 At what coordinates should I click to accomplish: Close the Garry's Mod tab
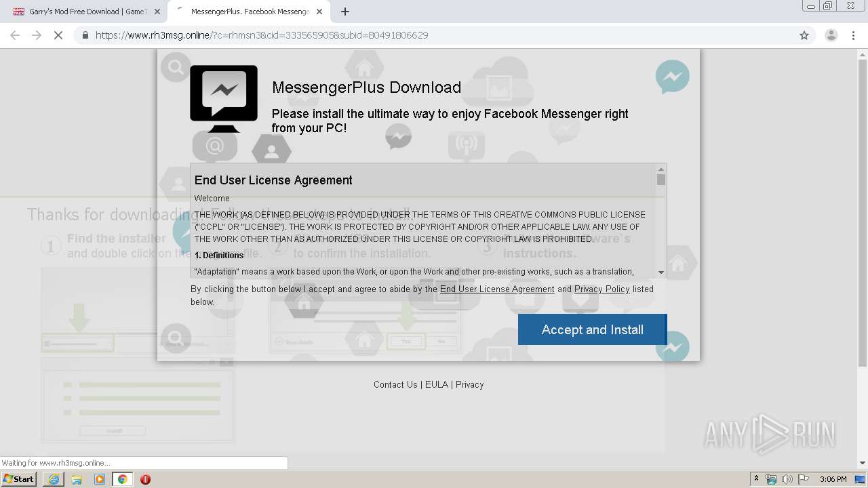pos(157,12)
